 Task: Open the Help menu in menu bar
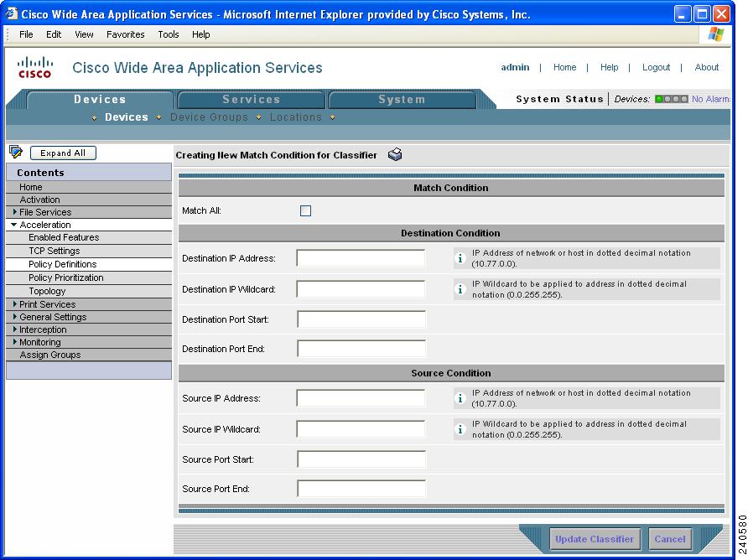(x=200, y=34)
